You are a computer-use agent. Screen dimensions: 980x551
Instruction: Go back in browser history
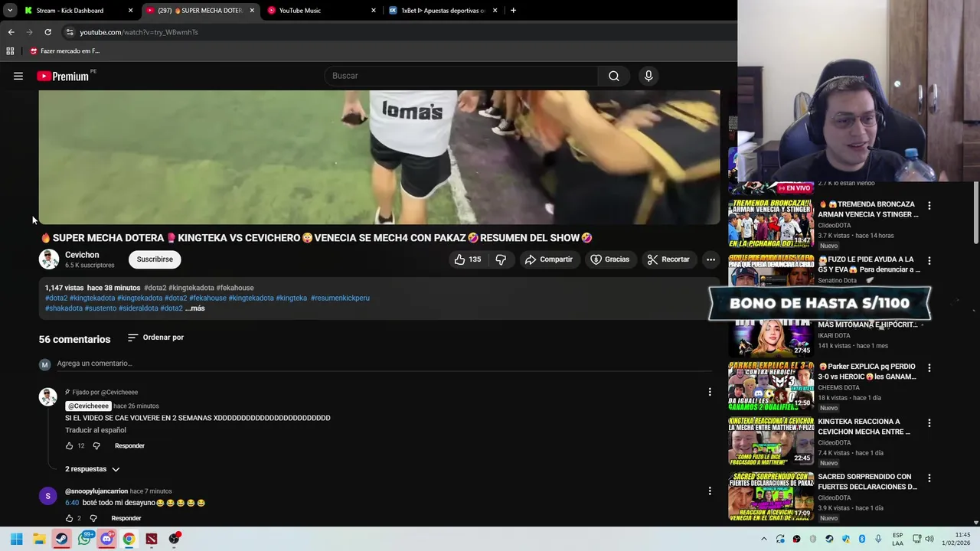tap(11, 32)
